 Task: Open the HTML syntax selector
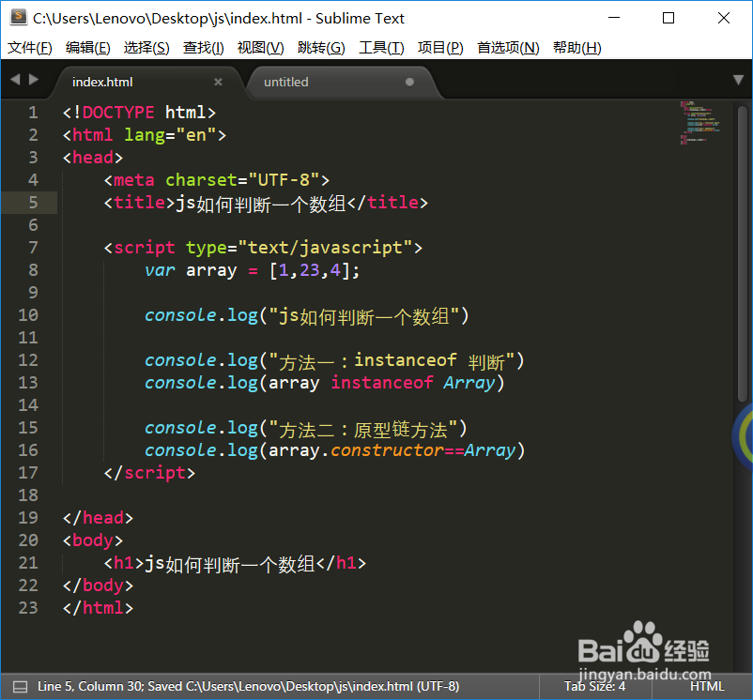[707, 687]
